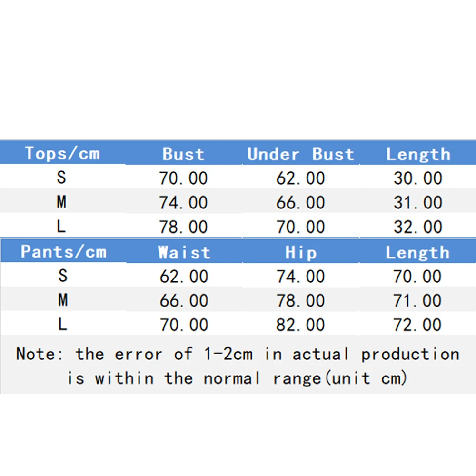Click the Pants size M Length value 71.00
476x476 pixels.
[417, 301]
